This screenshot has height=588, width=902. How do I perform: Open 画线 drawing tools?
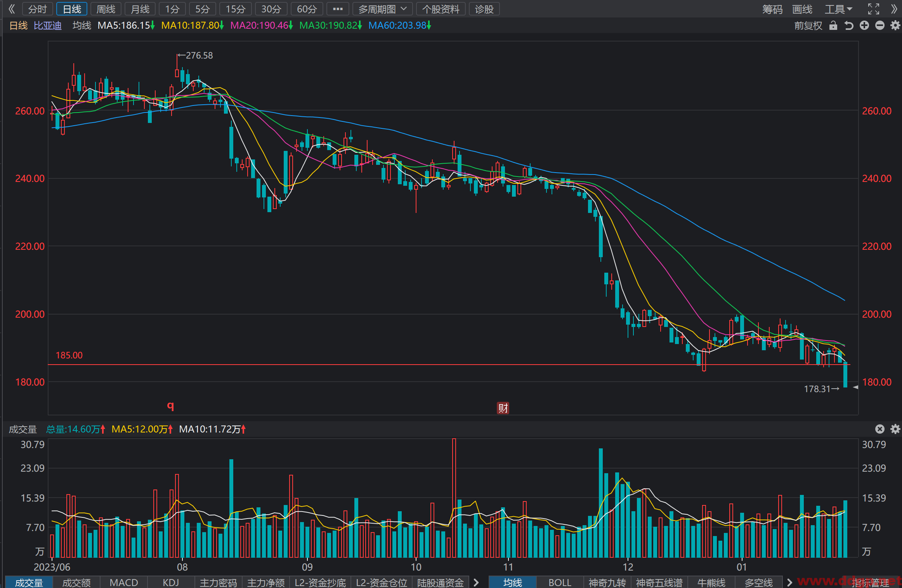802,9
